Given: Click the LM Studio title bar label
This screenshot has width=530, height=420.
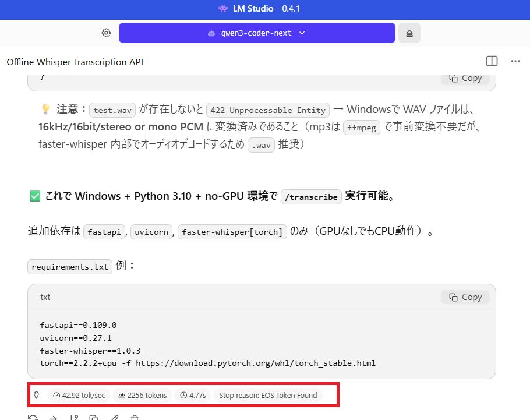Looking at the screenshot, I should (265, 9).
